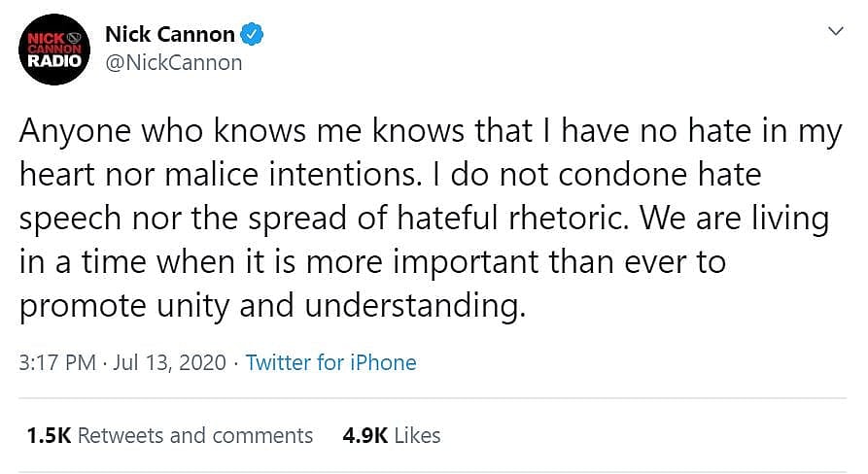Click the tweet line starting 'speech nor the spread'
Screen dimensions: 868x474
point(424,220)
